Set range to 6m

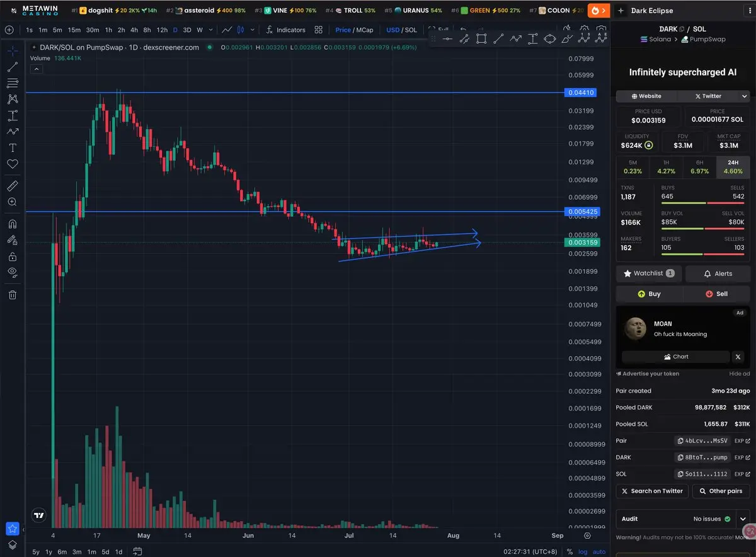(x=62, y=552)
